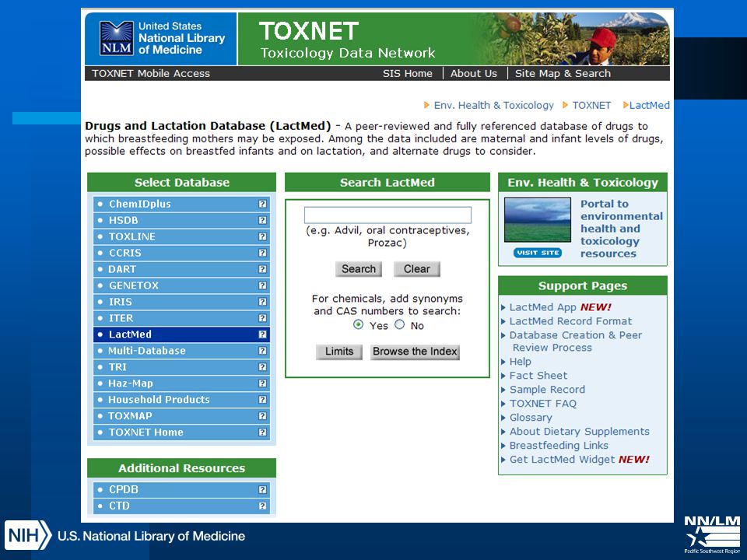This screenshot has height=560, width=747.
Task: Click LactMed breadcrumb link
Action: [649, 105]
